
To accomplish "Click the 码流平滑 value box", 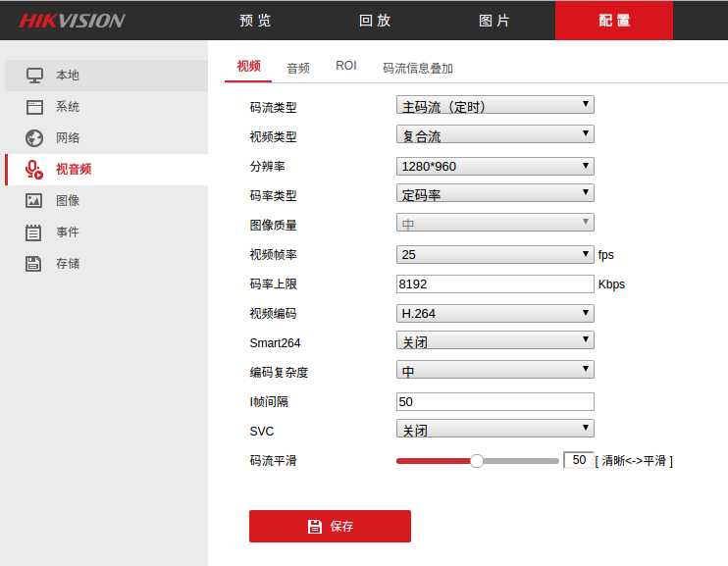I will 579,460.
